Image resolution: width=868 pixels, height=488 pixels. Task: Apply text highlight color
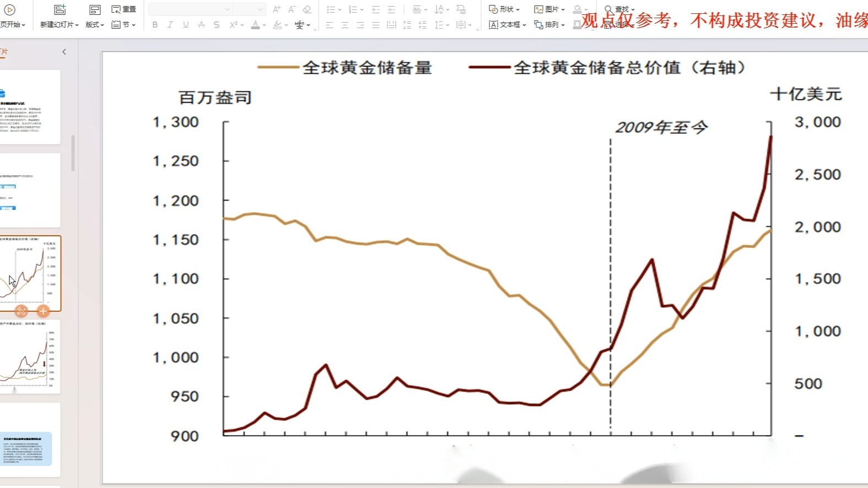[277, 25]
